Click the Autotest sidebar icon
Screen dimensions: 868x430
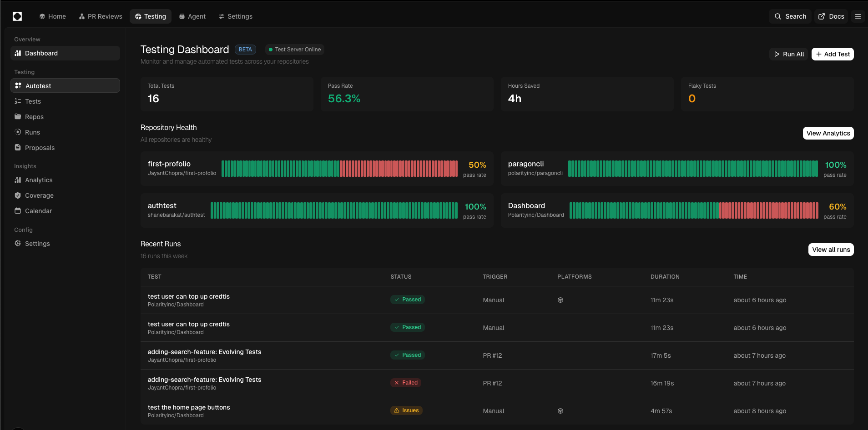click(x=18, y=85)
